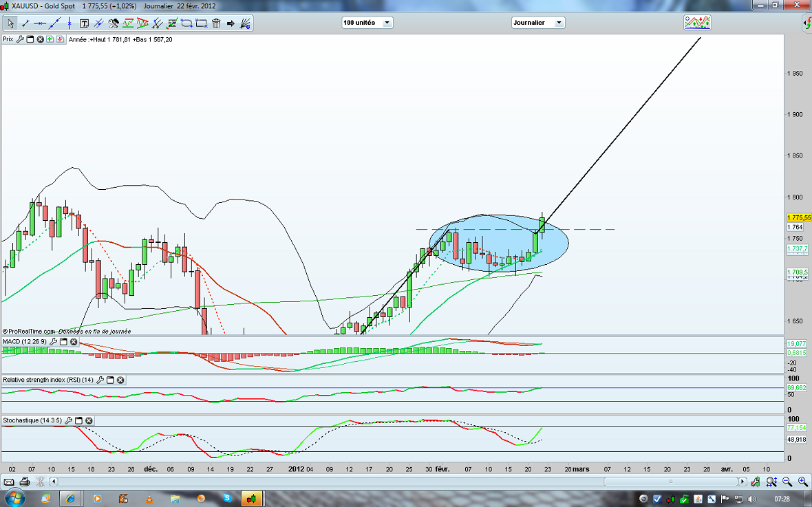Click the green up arrow in Prix panel
812x507 pixels.
tap(50, 39)
